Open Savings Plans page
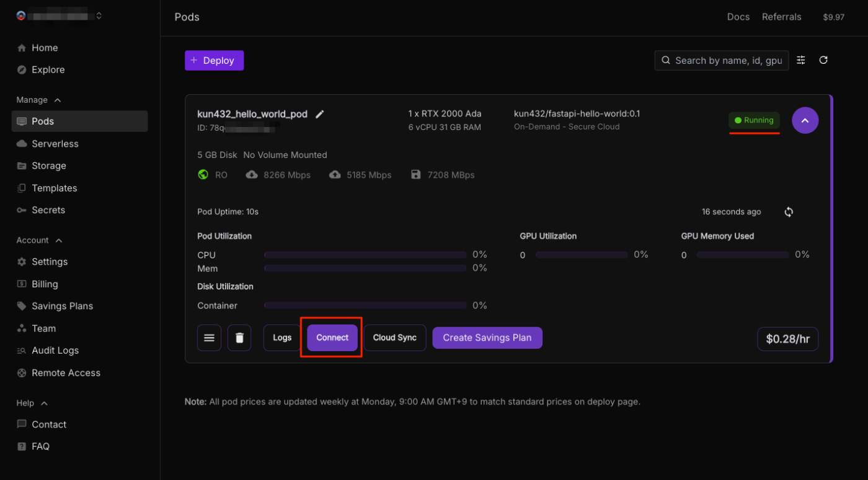 (x=79, y=306)
